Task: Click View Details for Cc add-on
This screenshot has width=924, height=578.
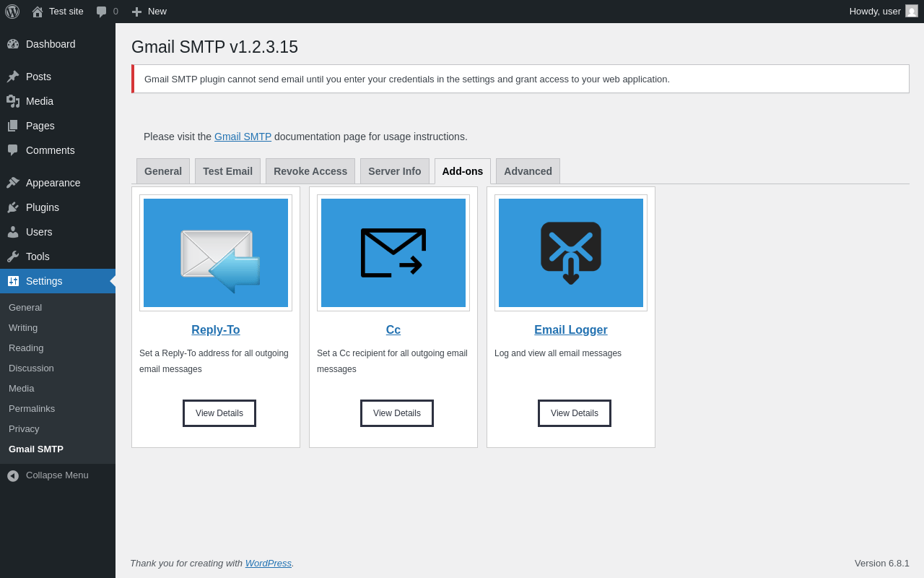Action: click(397, 413)
